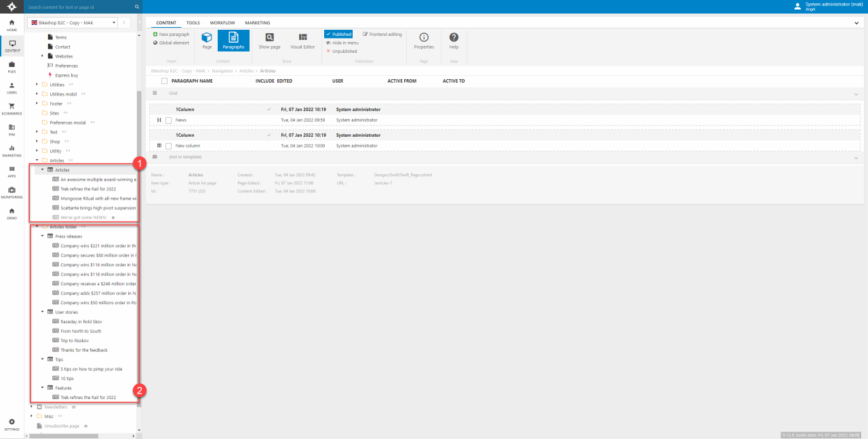Check the News paragraph checkbox
The image size is (868, 439).
point(168,120)
